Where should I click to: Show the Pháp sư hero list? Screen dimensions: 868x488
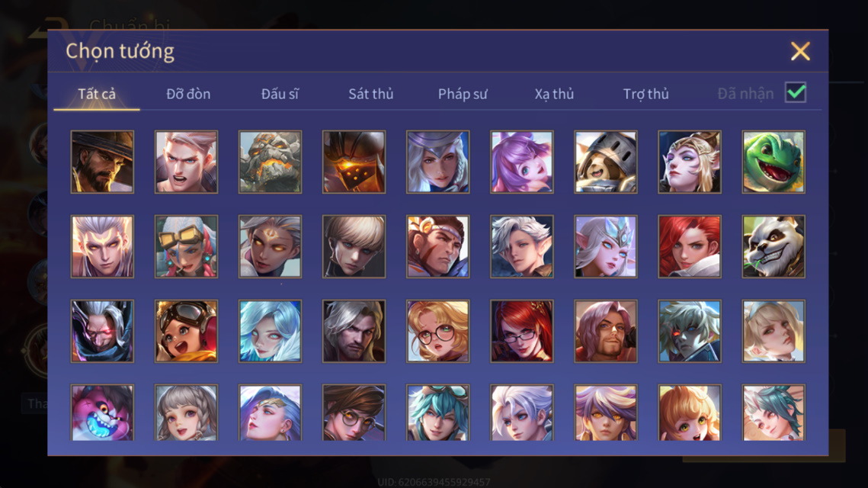tap(463, 94)
